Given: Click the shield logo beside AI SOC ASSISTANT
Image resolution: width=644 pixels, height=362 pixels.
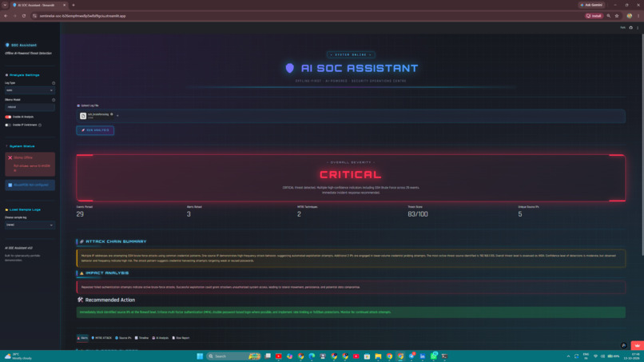Looking at the screenshot, I should coord(289,68).
